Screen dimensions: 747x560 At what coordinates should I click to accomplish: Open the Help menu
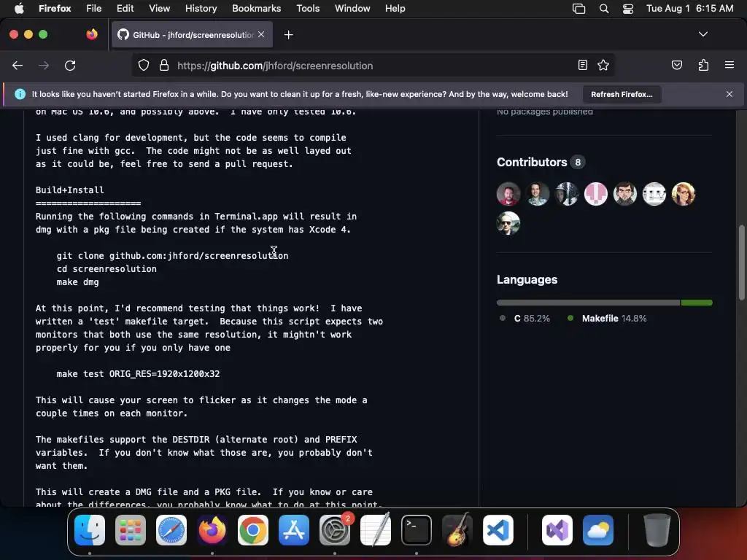tap(395, 9)
